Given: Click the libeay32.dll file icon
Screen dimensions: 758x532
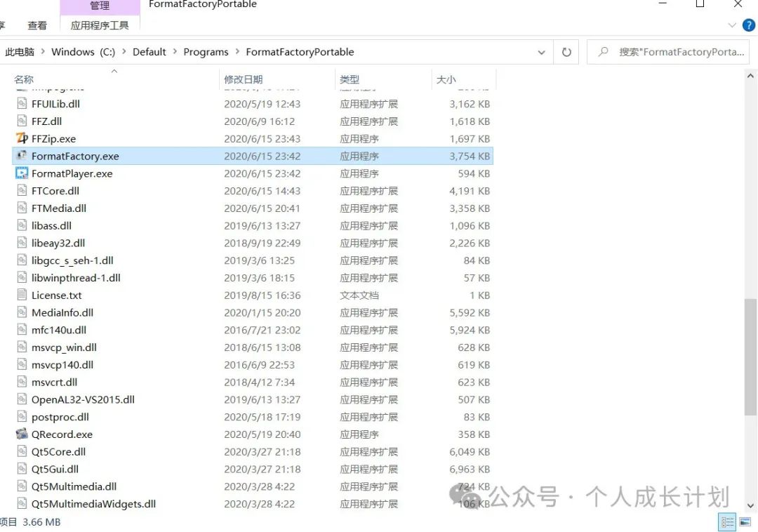Looking at the screenshot, I should (x=22, y=243).
